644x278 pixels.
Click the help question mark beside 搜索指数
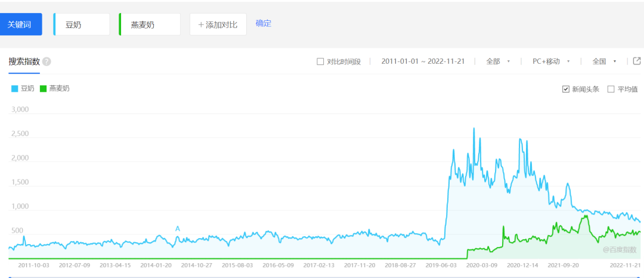pyautogui.click(x=47, y=61)
